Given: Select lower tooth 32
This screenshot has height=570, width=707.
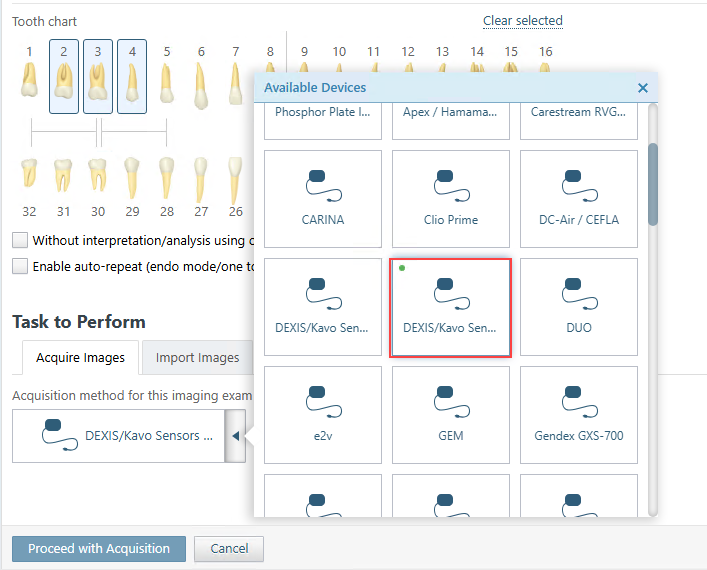Looking at the screenshot, I should (29, 187).
